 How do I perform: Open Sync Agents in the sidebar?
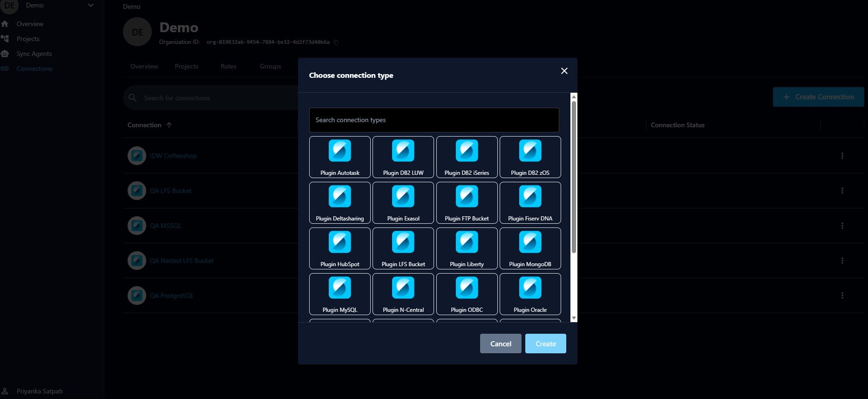34,54
